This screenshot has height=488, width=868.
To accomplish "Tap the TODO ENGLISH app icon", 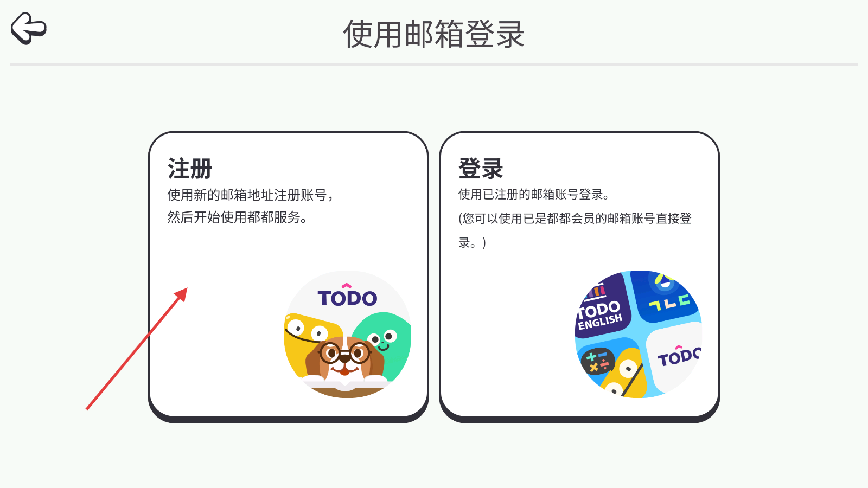I will tap(602, 306).
